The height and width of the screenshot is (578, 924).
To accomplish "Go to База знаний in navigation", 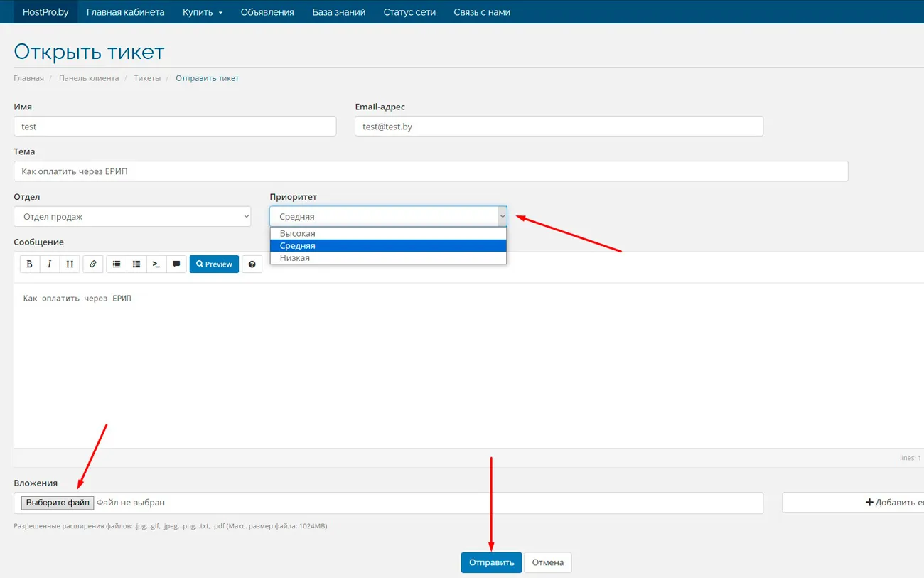I will (x=338, y=12).
